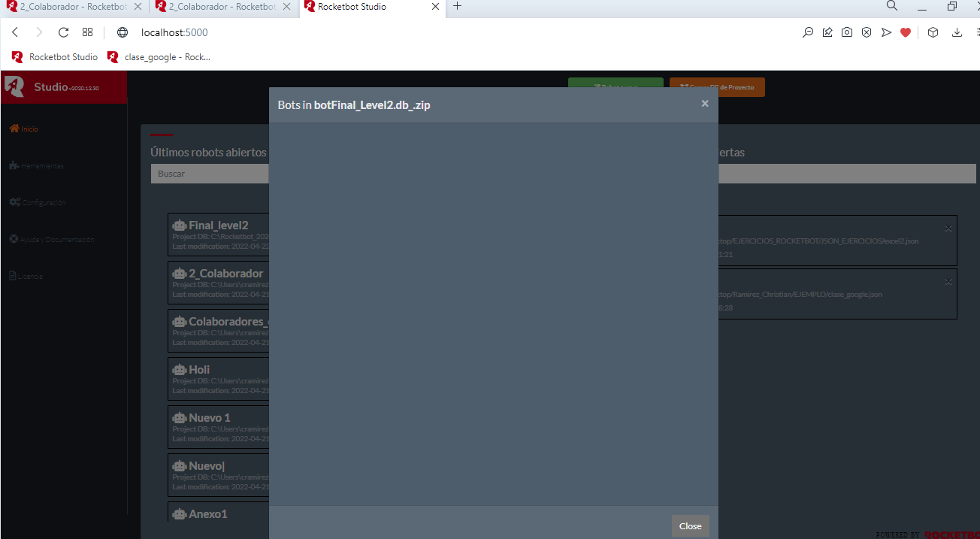Go to Configuración in the sidebar
Image resolution: width=980 pixels, height=539 pixels.
coord(38,203)
